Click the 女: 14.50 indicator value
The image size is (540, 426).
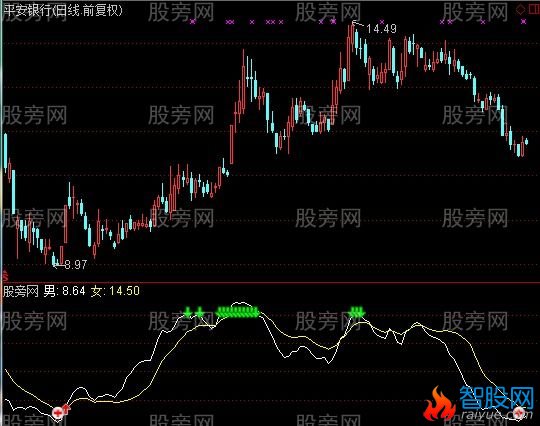115,291
